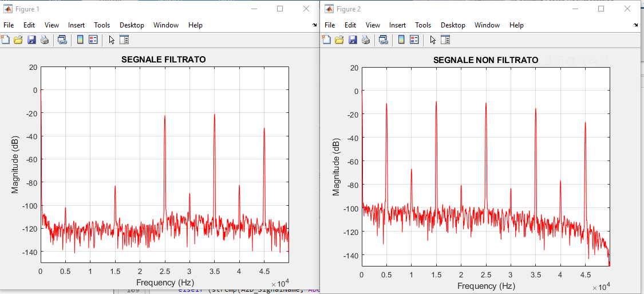
Task: Open a file from Figure 1 toolbar
Action: pos(18,40)
